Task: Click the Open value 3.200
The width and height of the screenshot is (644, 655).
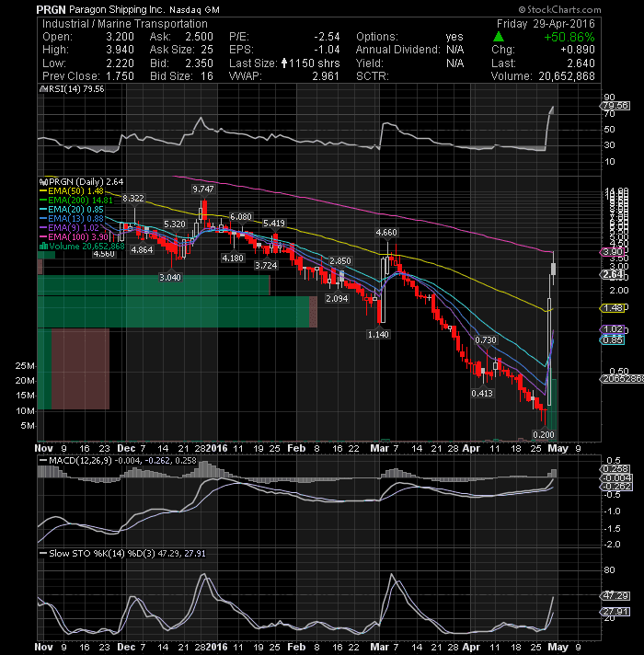Action: click(120, 37)
